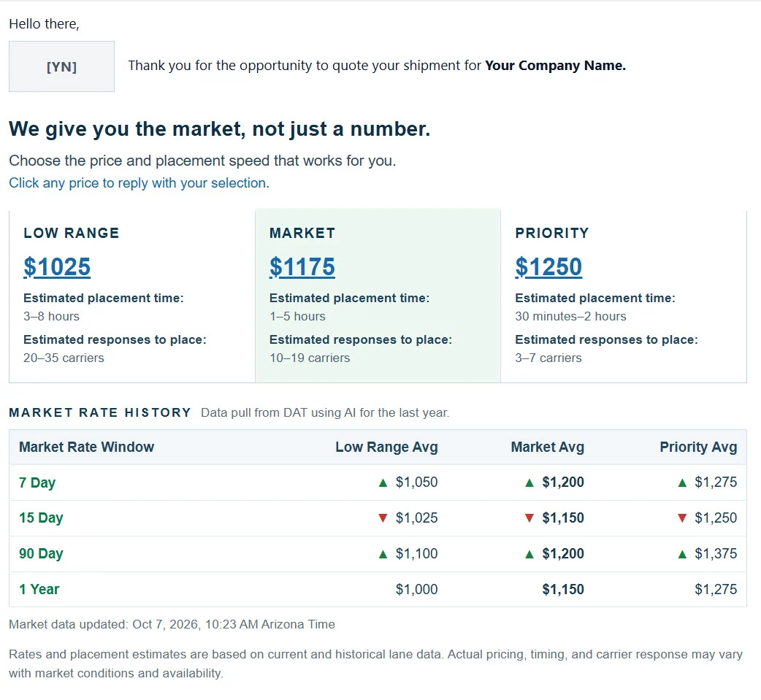Select the 15 Day row label
The image size is (761, 700).
pos(41,518)
